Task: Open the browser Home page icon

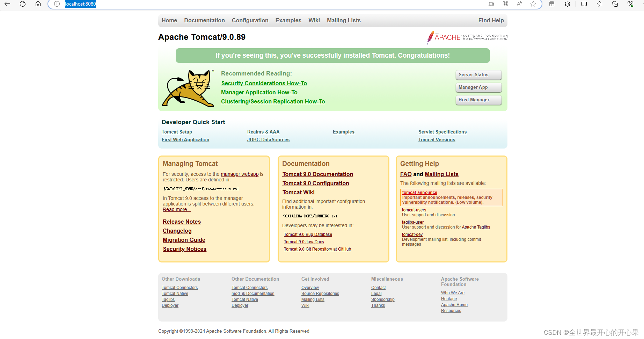Action: 38,4
